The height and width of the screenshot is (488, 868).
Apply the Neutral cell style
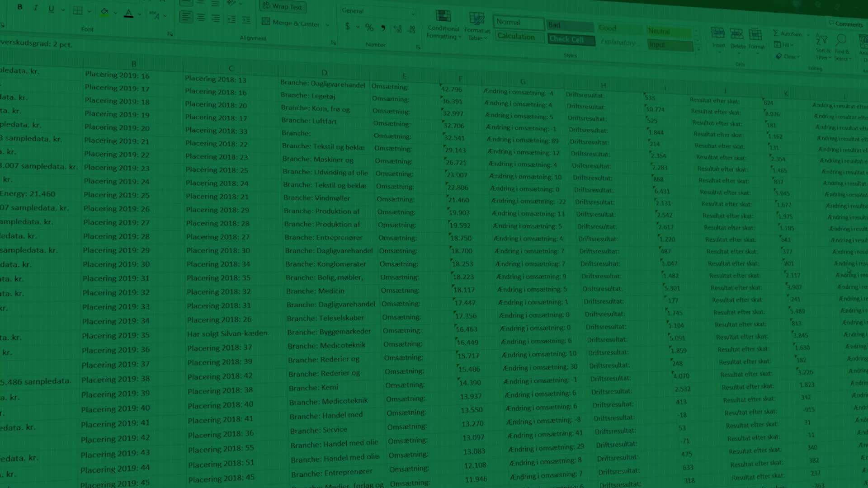669,32
